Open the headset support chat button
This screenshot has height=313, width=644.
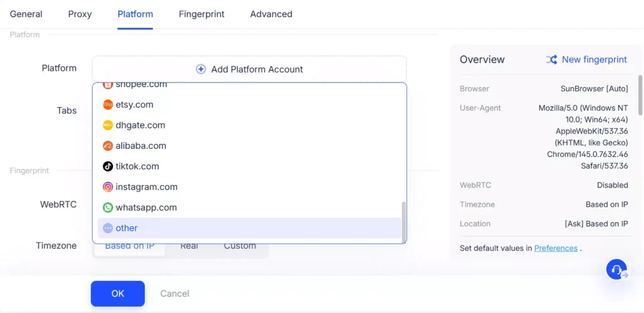click(616, 269)
